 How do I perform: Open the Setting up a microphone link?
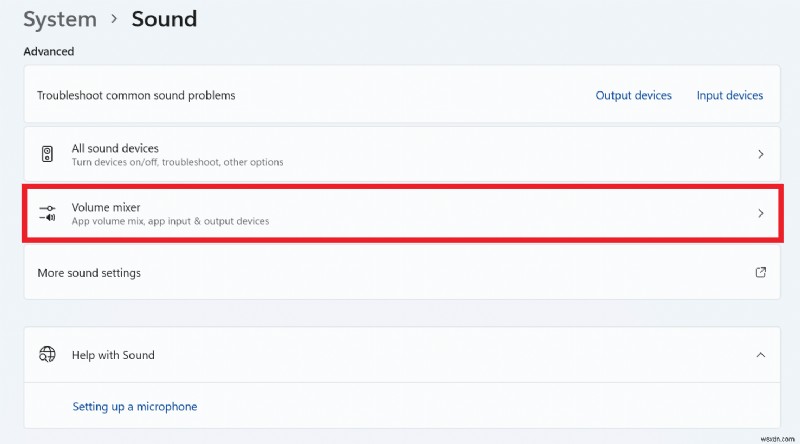(x=135, y=407)
